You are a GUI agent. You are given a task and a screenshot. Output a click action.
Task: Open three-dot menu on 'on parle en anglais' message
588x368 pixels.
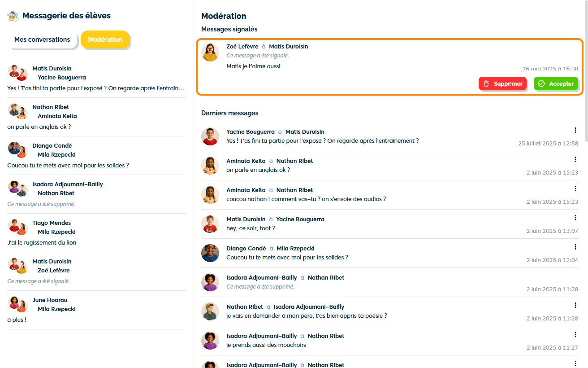coord(575,159)
